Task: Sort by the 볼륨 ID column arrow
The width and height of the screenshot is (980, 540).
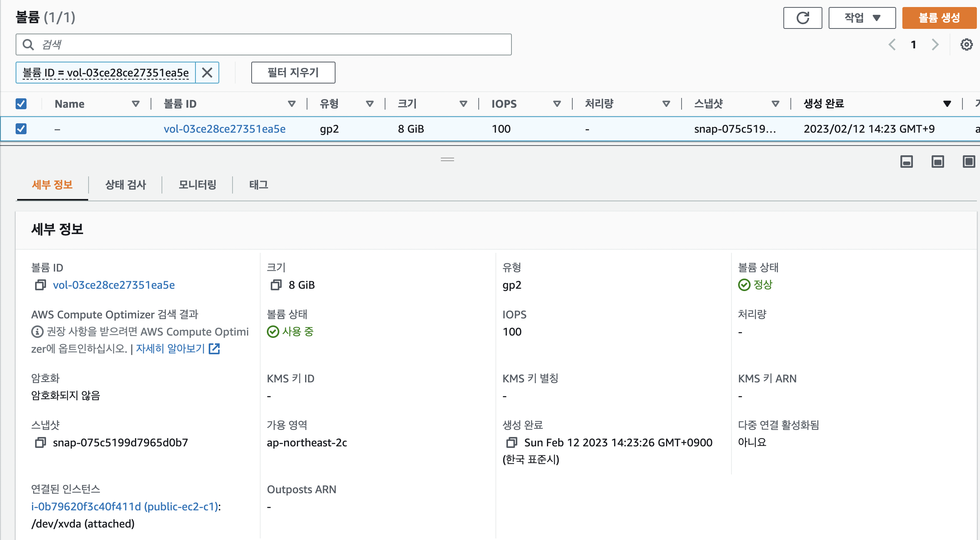Action: click(291, 104)
